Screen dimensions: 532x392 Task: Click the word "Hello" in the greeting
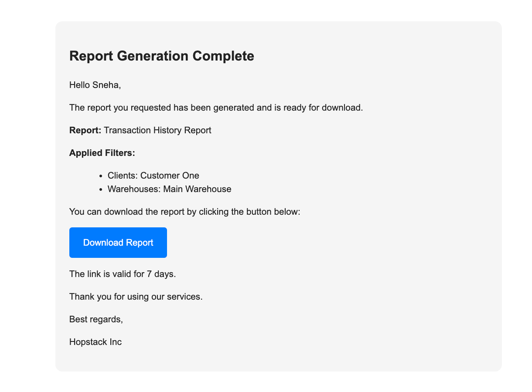click(x=80, y=85)
